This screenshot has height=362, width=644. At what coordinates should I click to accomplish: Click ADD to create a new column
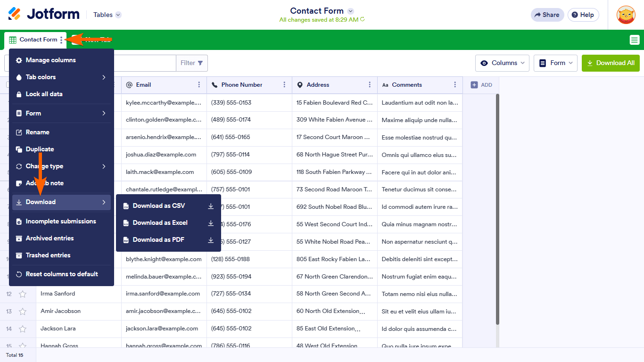coord(481,85)
